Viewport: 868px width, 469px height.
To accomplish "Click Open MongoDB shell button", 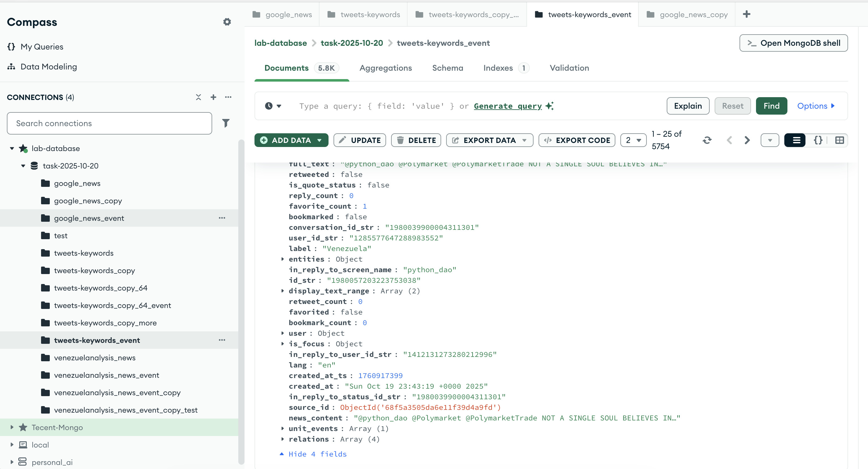I will 794,43.
